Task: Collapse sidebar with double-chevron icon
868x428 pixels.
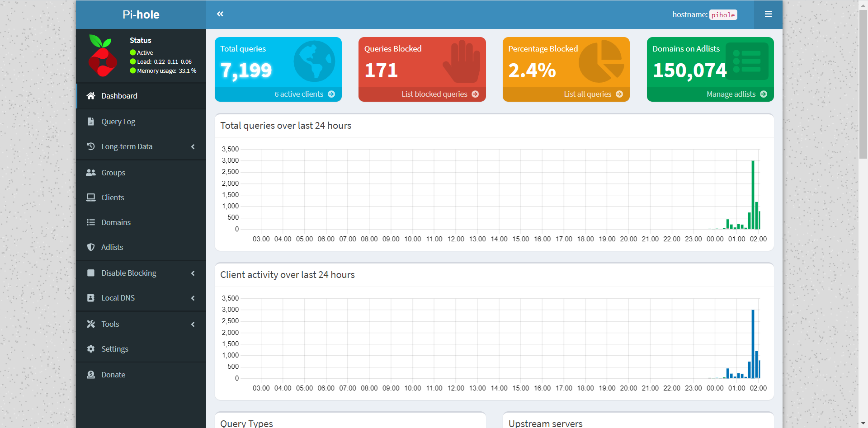Action: pos(220,14)
